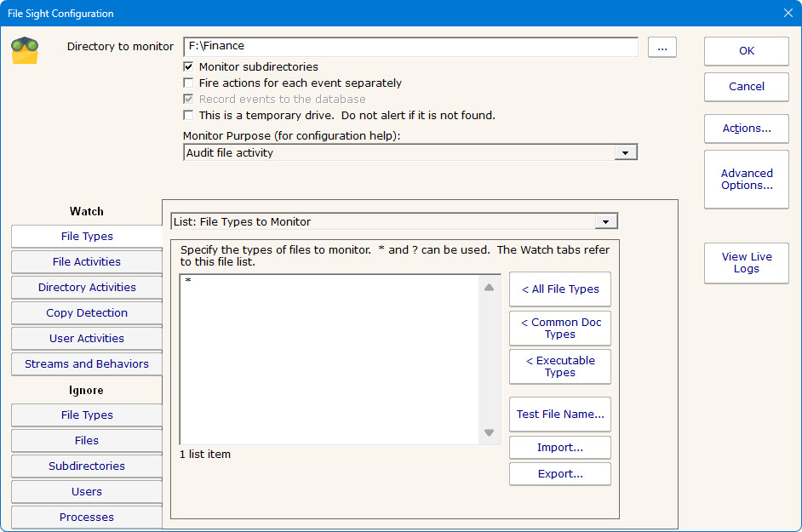Screen dimensions: 802x532
Task: Enable Fire actions for each event separately
Action: (x=188, y=83)
